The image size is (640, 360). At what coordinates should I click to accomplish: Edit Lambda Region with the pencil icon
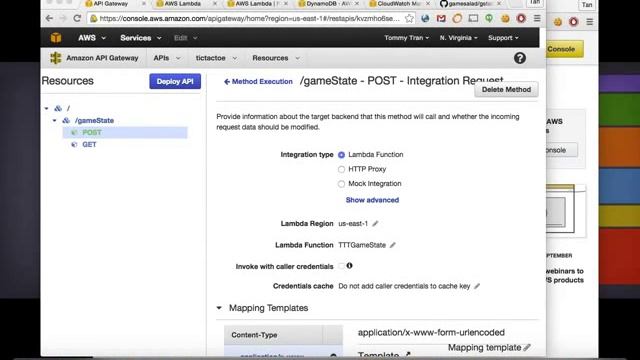coord(375,224)
